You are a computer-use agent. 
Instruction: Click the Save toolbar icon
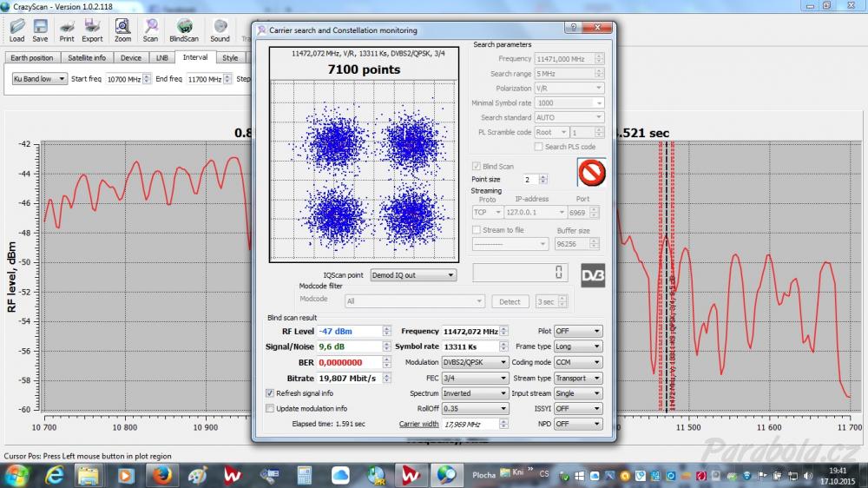coord(40,30)
